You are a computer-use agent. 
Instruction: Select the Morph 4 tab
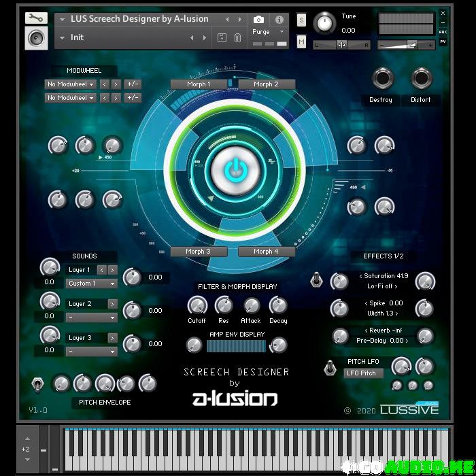pyautogui.click(x=267, y=252)
